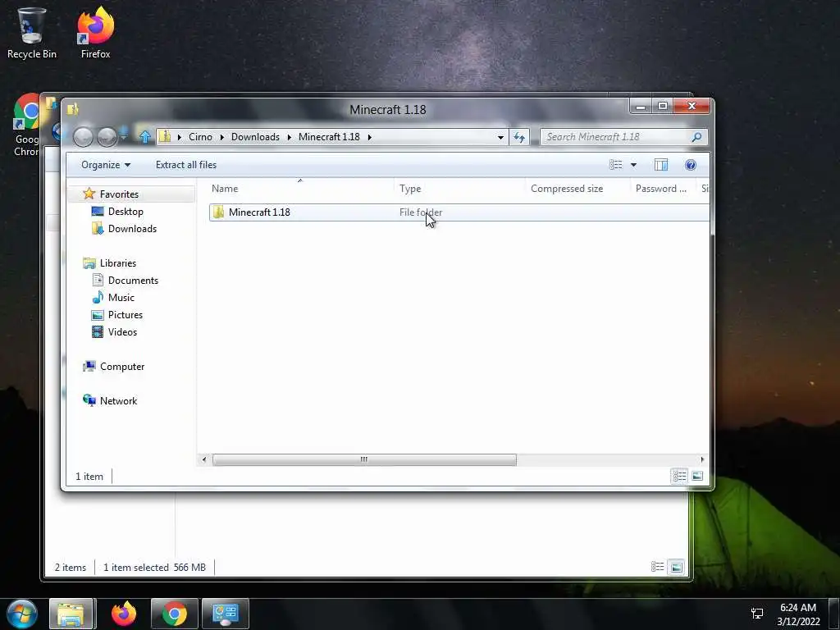This screenshot has height=630, width=840.
Task: Sort by the Compressed size column
Action: click(x=577, y=189)
